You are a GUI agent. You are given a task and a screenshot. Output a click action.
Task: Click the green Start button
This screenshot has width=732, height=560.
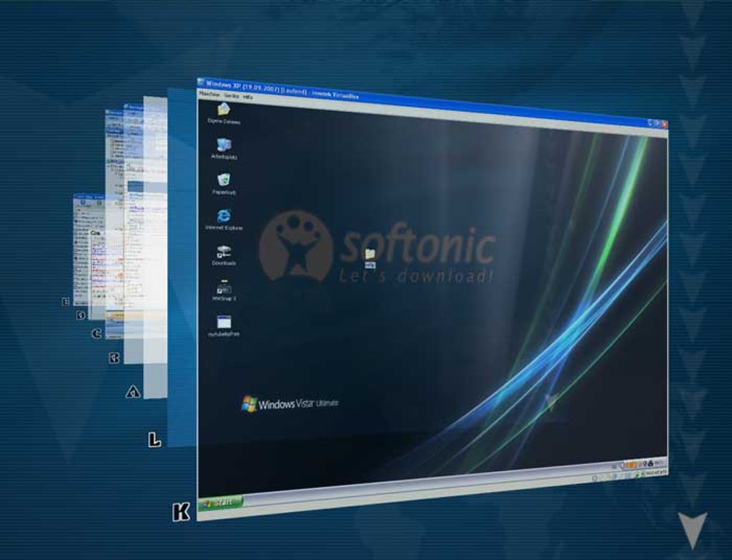(x=220, y=503)
